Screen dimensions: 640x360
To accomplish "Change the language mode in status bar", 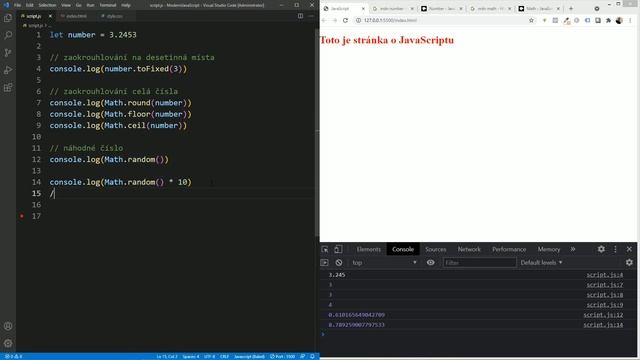I will coord(249,356).
